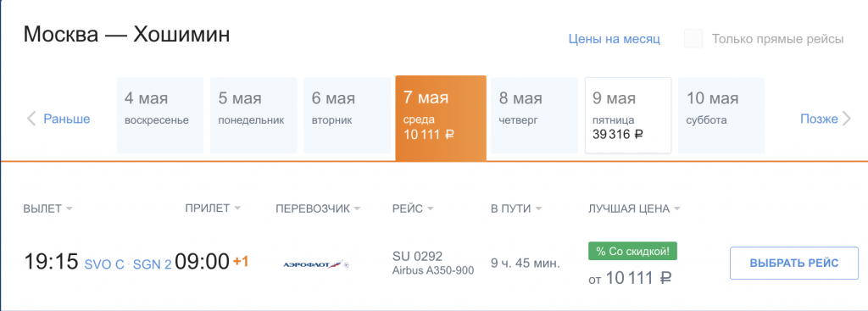Click the green Со скидкой discount badge

tap(632, 251)
